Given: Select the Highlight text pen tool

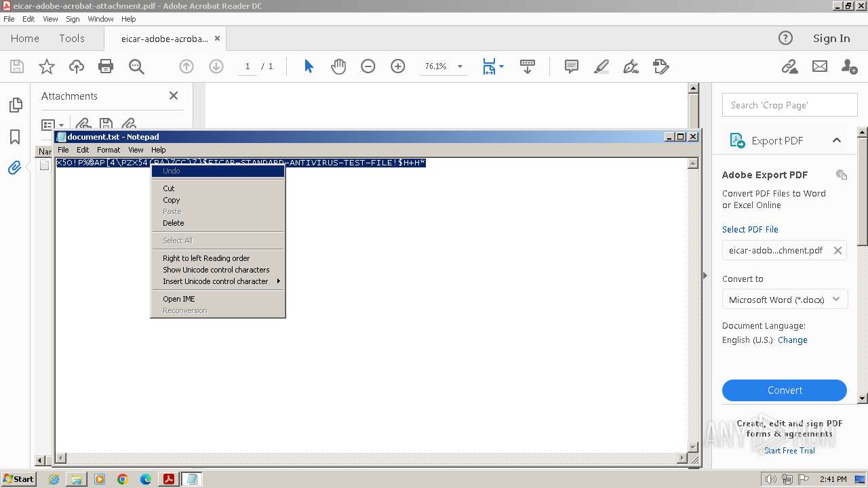Looking at the screenshot, I should coord(601,66).
